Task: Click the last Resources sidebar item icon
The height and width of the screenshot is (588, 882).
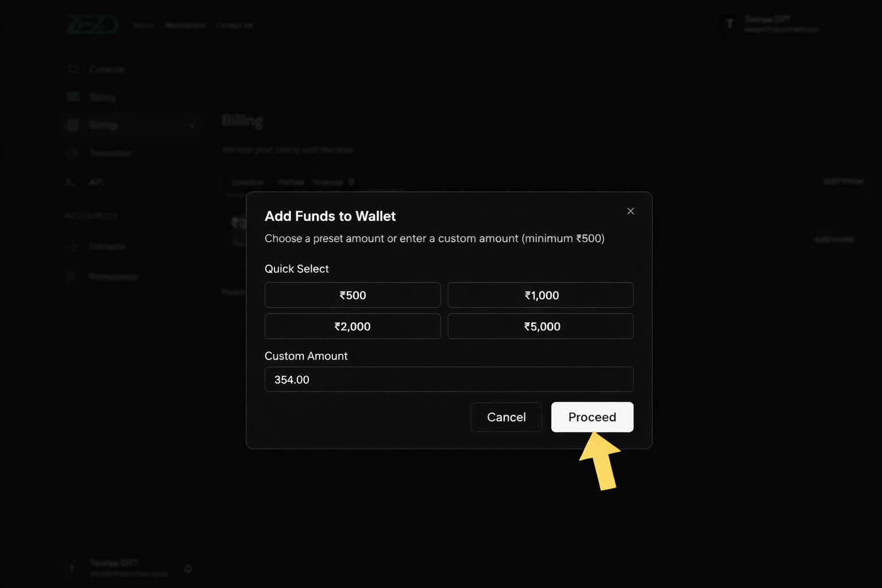Action: [x=70, y=276]
